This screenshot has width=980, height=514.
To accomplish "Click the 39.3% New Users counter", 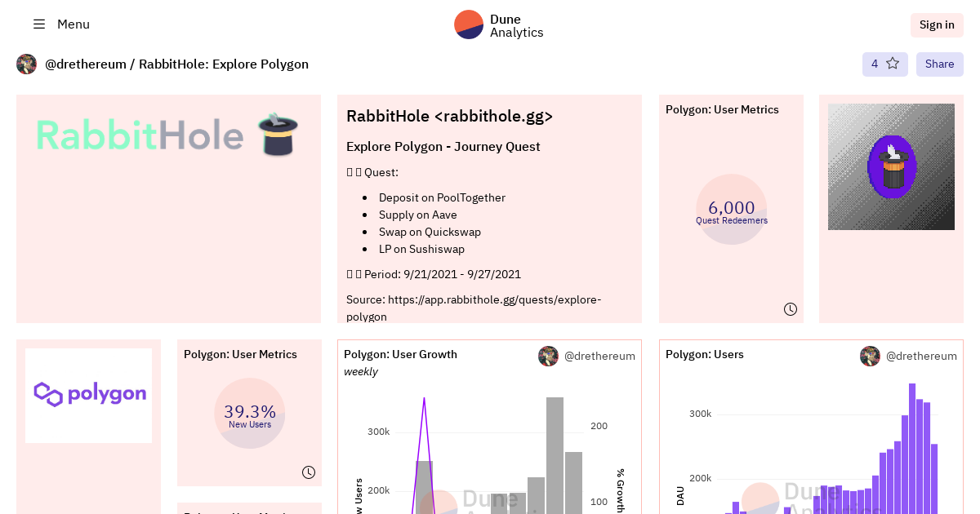I will coord(250,414).
